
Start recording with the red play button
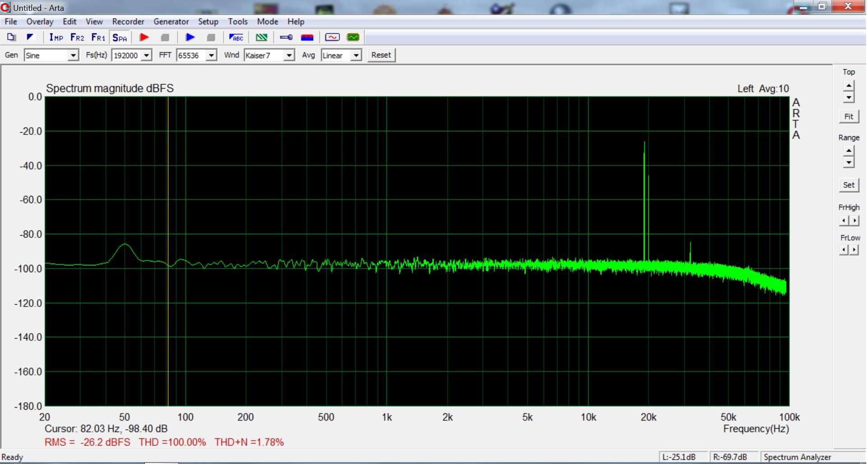tap(144, 37)
